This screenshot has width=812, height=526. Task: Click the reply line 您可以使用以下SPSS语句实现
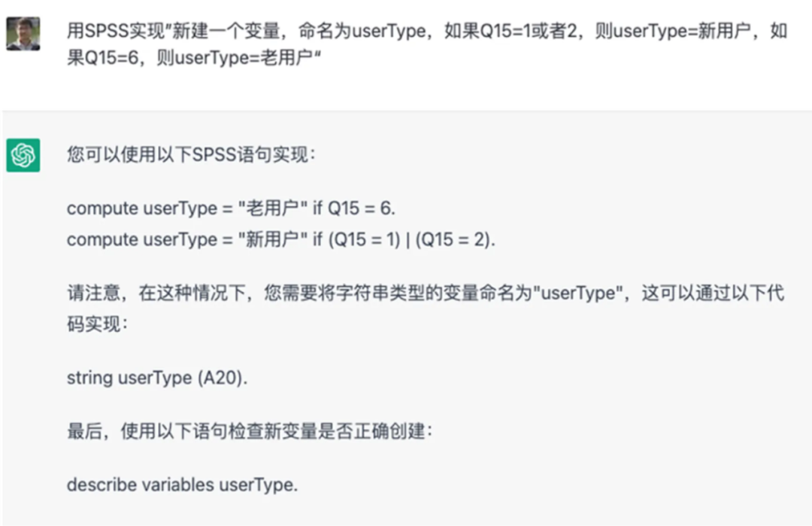tap(192, 155)
